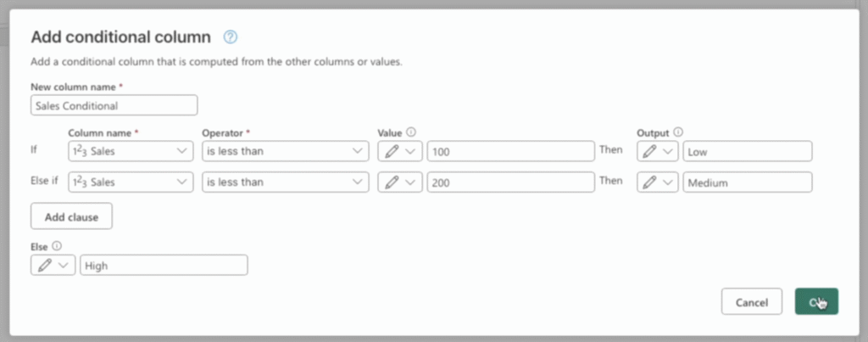Click the Output info icon

[677, 132]
